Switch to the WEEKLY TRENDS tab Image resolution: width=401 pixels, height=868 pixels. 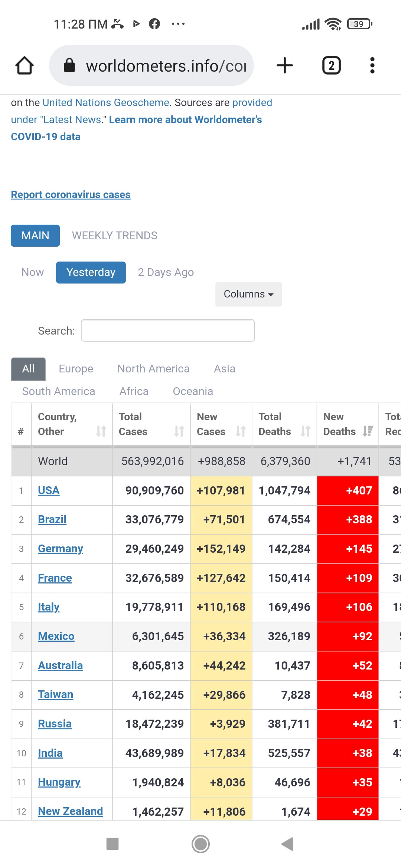click(x=115, y=236)
